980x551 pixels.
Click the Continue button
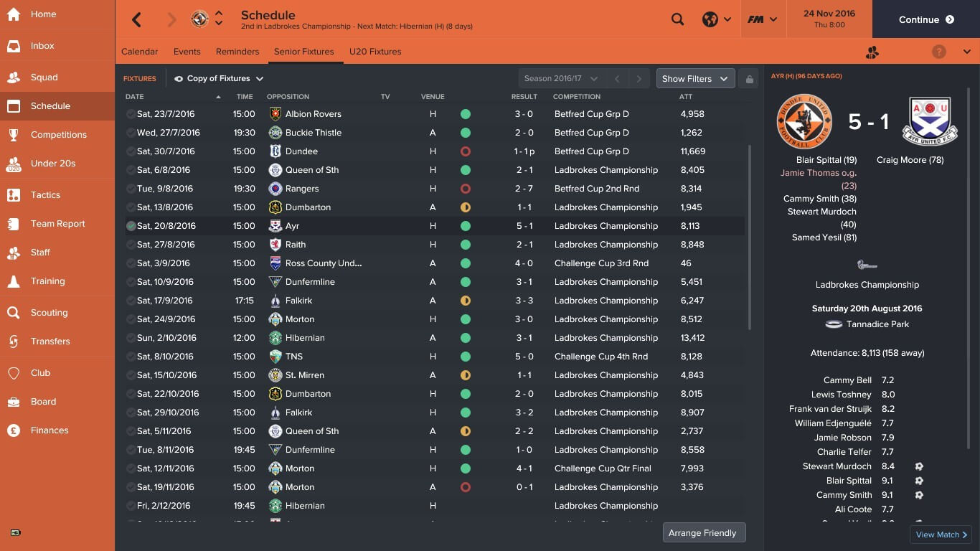(x=926, y=19)
